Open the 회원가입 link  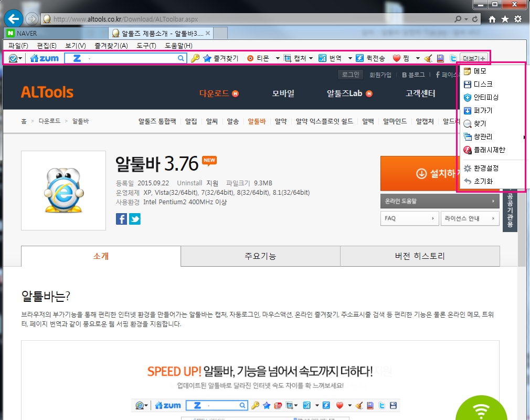(380, 75)
